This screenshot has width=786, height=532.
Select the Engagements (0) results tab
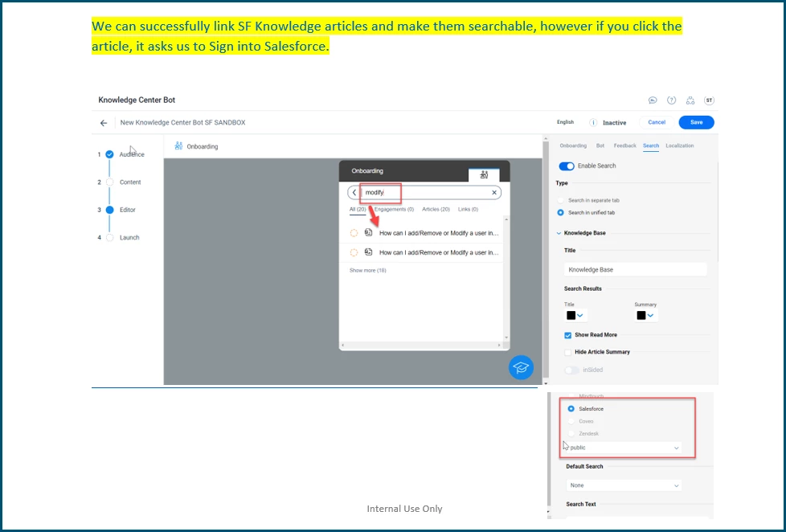click(x=394, y=209)
